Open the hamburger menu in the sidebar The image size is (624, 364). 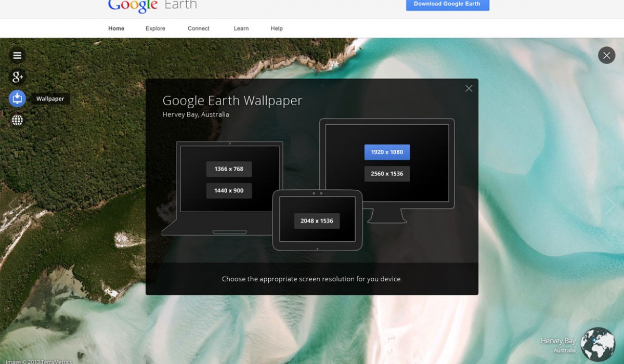(17, 56)
